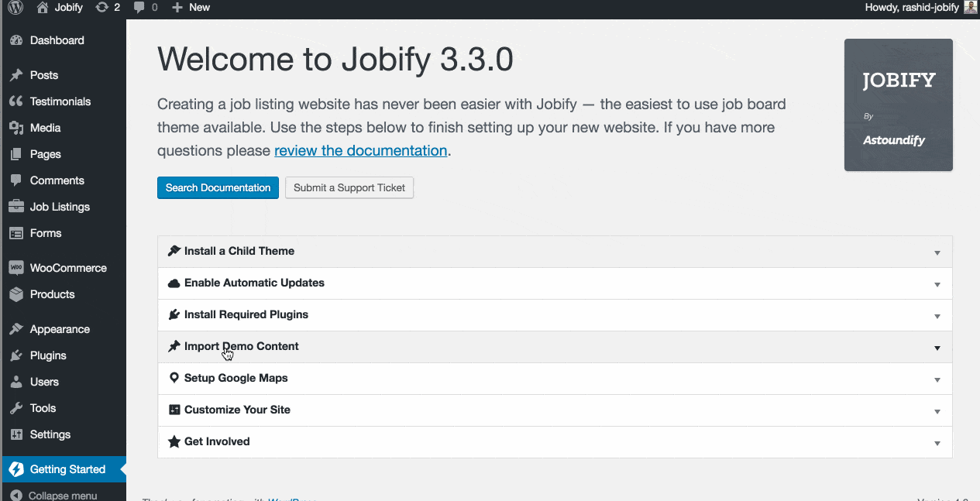The width and height of the screenshot is (980, 501).
Task: Click the Import Demo Content heading
Action: 241,346
